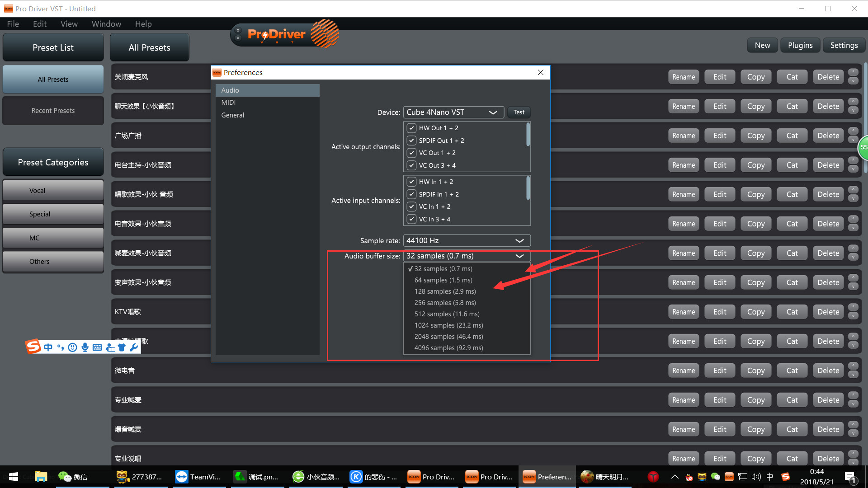Click the WeChat tray icon
The height and width of the screenshot is (488, 868).
click(x=716, y=477)
